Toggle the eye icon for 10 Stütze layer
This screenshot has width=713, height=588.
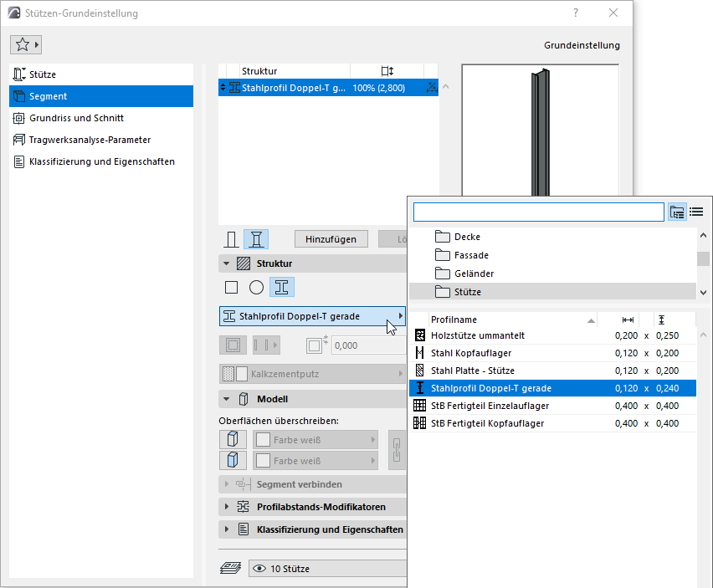259,569
